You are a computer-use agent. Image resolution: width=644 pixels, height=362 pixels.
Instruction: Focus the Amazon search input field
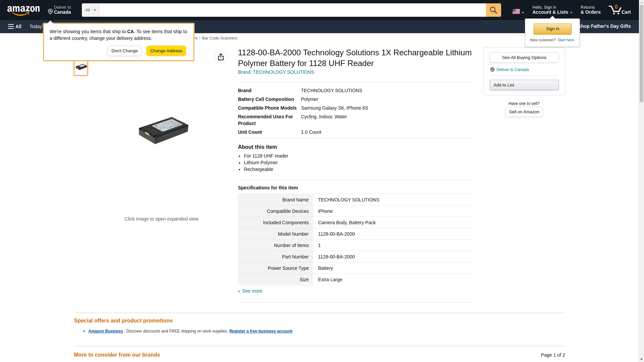click(x=292, y=10)
